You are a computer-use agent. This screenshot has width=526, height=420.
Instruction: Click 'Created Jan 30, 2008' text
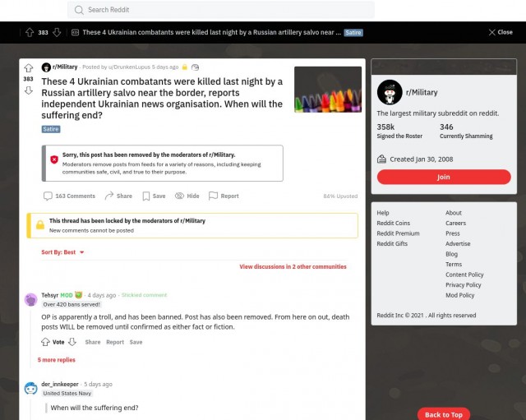422,159
